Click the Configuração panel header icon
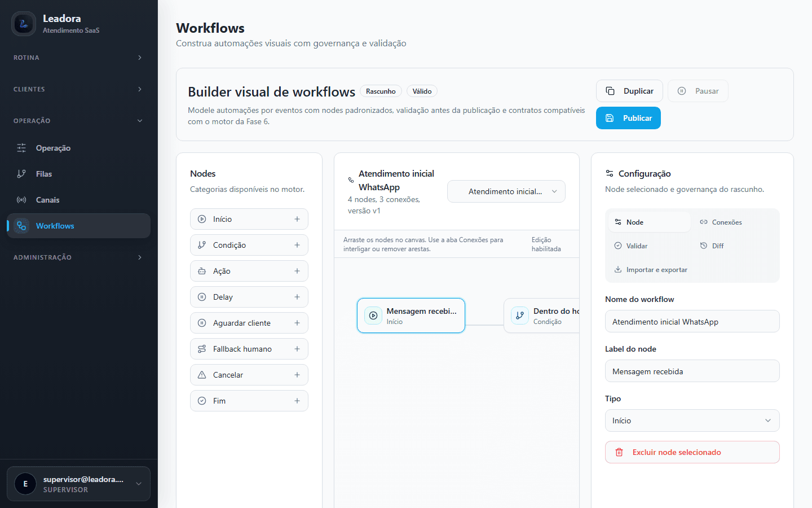This screenshot has width=812, height=508. point(610,173)
